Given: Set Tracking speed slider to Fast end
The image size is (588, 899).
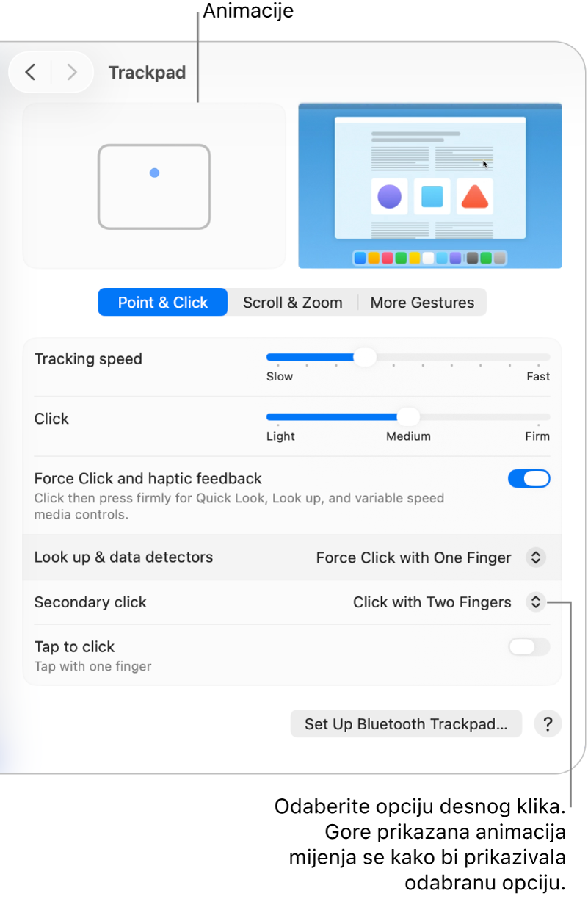Looking at the screenshot, I should coord(545,358).
